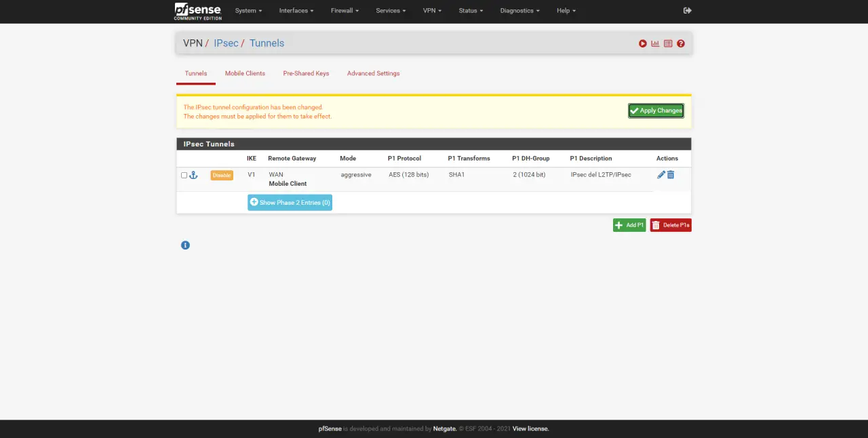
Task: Open the Diagnostics dropdown menu
Action: click(519, 11)
